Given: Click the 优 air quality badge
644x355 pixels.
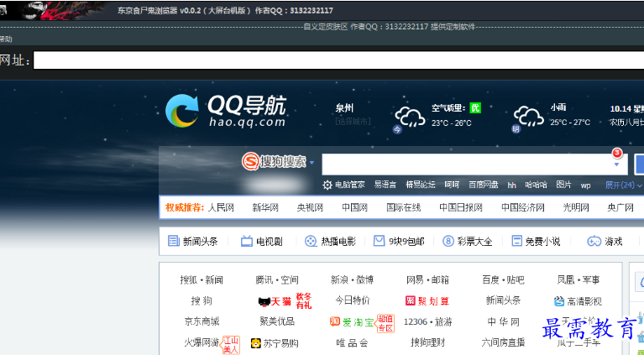Looking at the screenshot, I should tap(475, 108).
